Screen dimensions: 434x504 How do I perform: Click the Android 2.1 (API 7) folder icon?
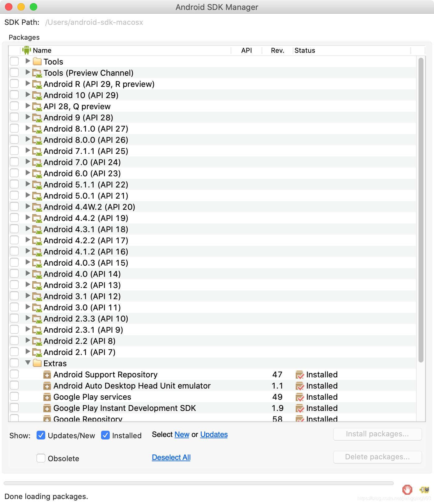pyautogui.click(x=37, y=352)
